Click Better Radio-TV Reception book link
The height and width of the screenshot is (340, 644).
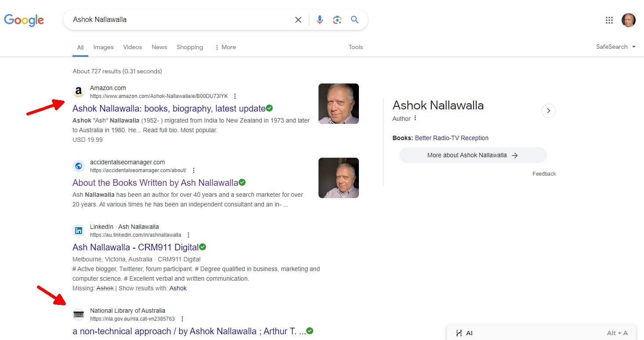tap(452, 138)
